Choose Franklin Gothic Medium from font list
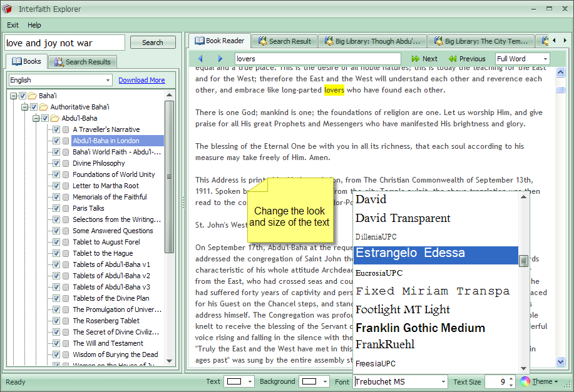 pos(420,328)
